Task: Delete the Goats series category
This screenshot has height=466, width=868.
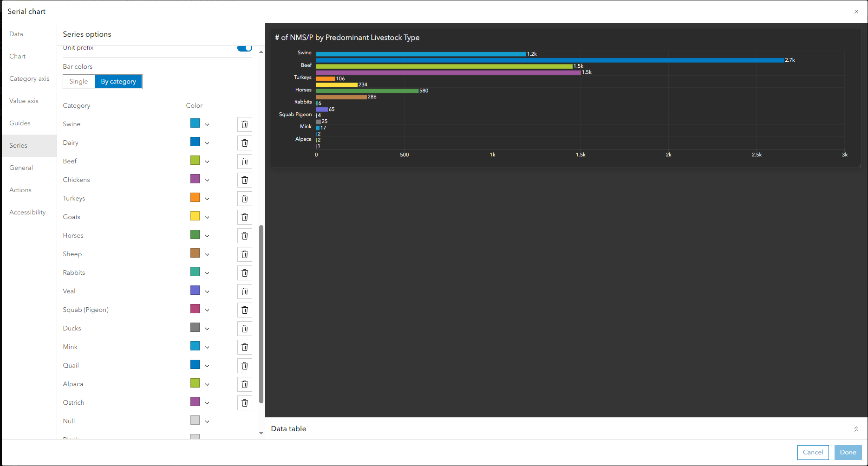Action: pyautogui.click(x=245, y=217)
